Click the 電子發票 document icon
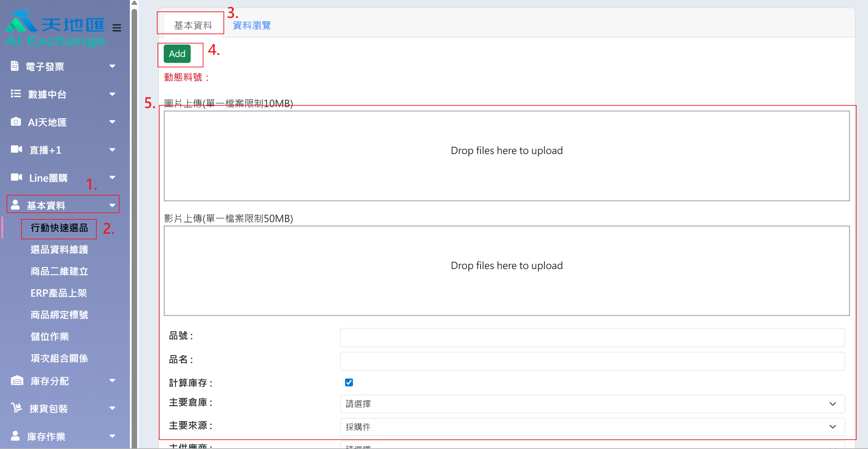The image size is (868, 449). (15, 66)
